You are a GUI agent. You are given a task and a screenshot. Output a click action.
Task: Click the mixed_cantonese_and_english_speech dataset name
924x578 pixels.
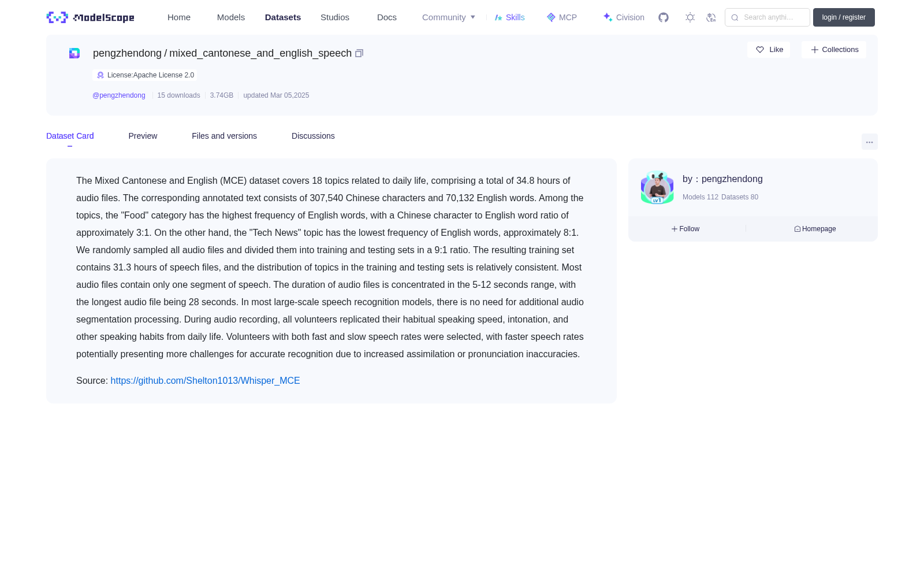point(260,53)
